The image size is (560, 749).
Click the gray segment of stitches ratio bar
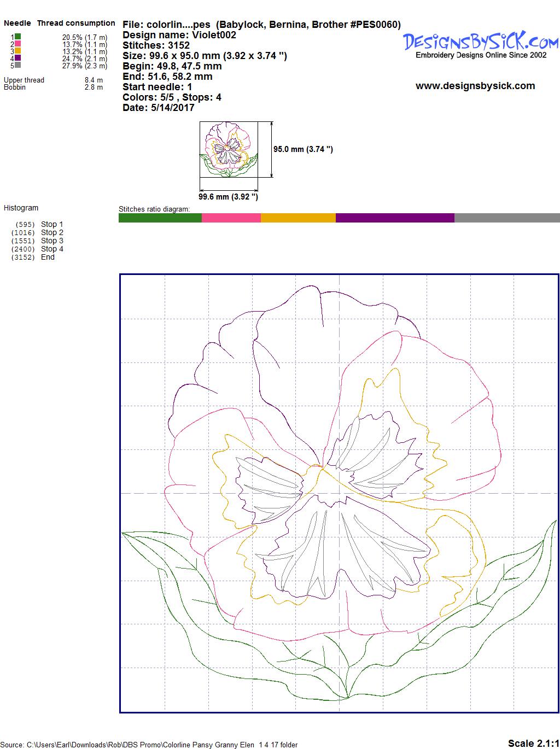pyautogui.click(x=506, y=218)
